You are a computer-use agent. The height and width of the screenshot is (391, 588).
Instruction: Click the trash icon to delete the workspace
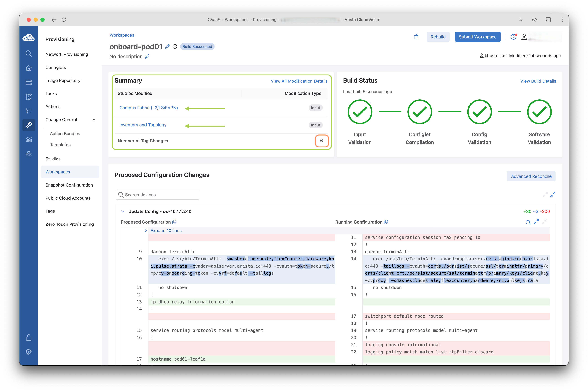pos(416,37)
